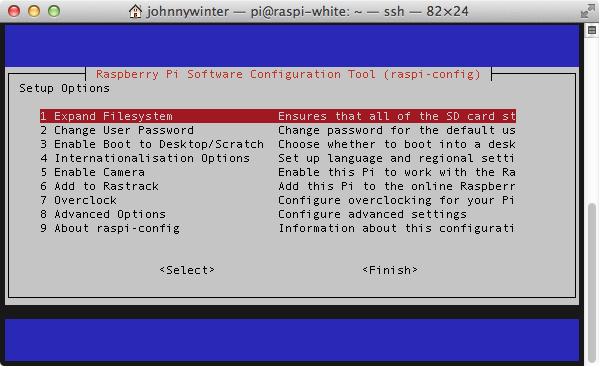Click the home folder icon in title bar

click(135, 11)
